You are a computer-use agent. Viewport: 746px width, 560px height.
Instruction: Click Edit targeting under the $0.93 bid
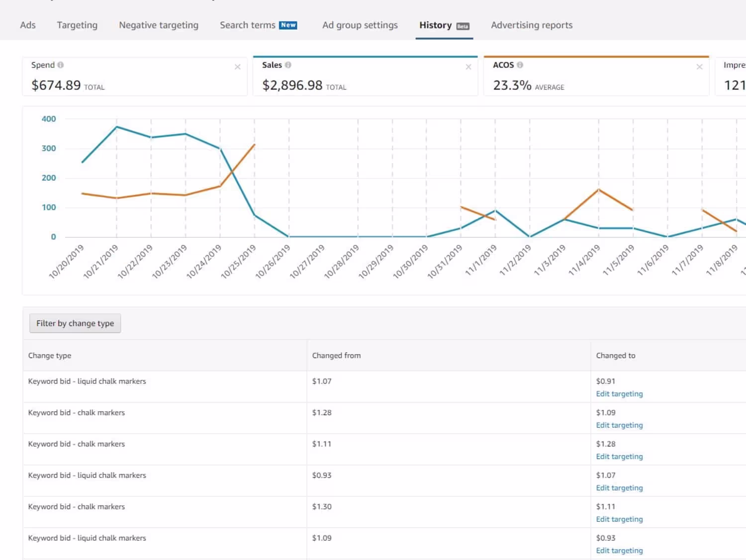coord(619,551)
